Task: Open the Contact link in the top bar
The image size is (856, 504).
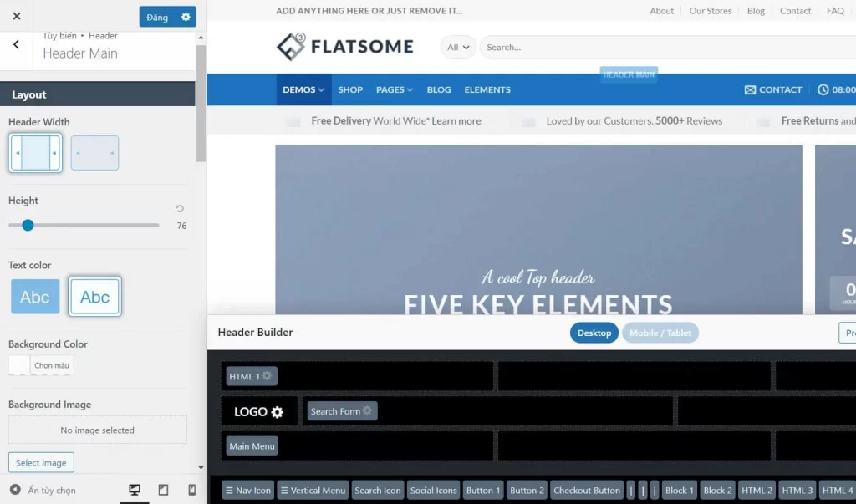Action: [x=794, y=11]
